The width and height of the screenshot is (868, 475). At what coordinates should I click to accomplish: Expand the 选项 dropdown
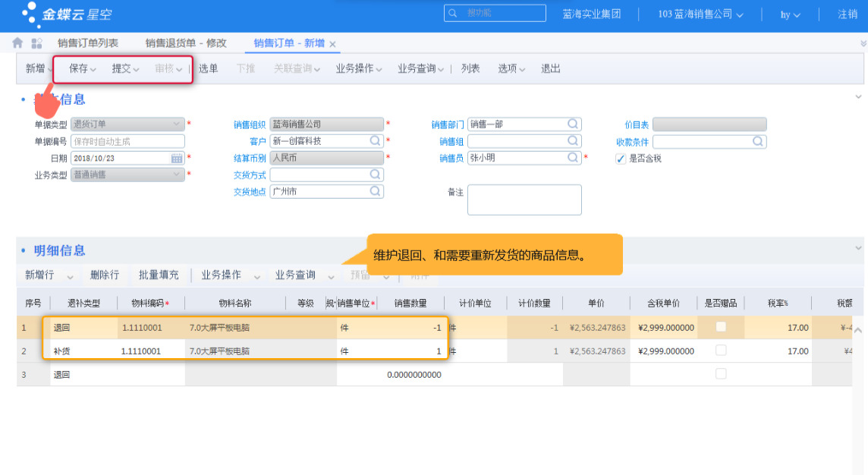click(522, 70)
